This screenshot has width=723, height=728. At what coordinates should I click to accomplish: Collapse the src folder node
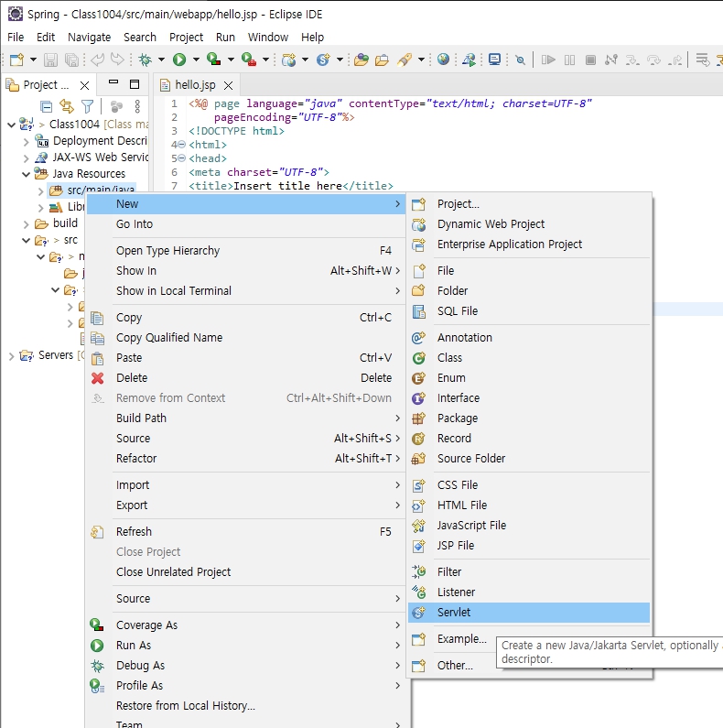tap(26, 240)
